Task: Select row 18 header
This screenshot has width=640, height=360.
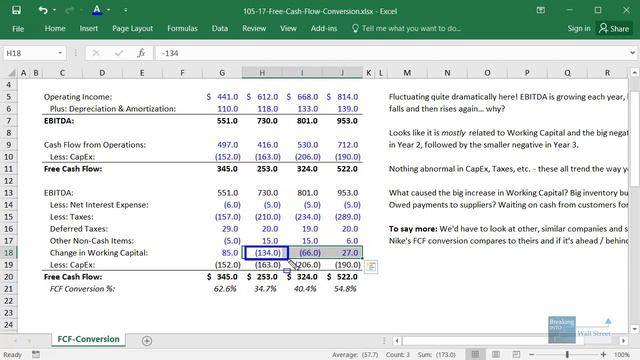Action: [9, 253]
